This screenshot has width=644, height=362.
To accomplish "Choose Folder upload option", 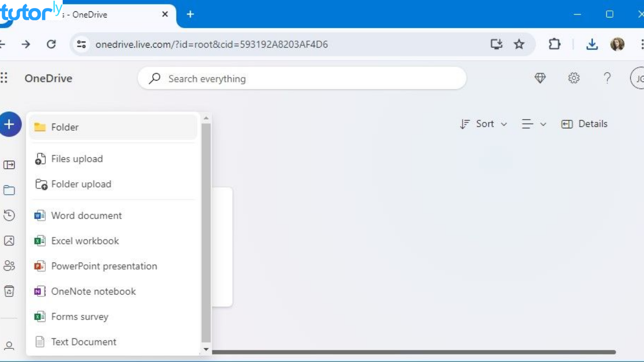I will (113, 184).
